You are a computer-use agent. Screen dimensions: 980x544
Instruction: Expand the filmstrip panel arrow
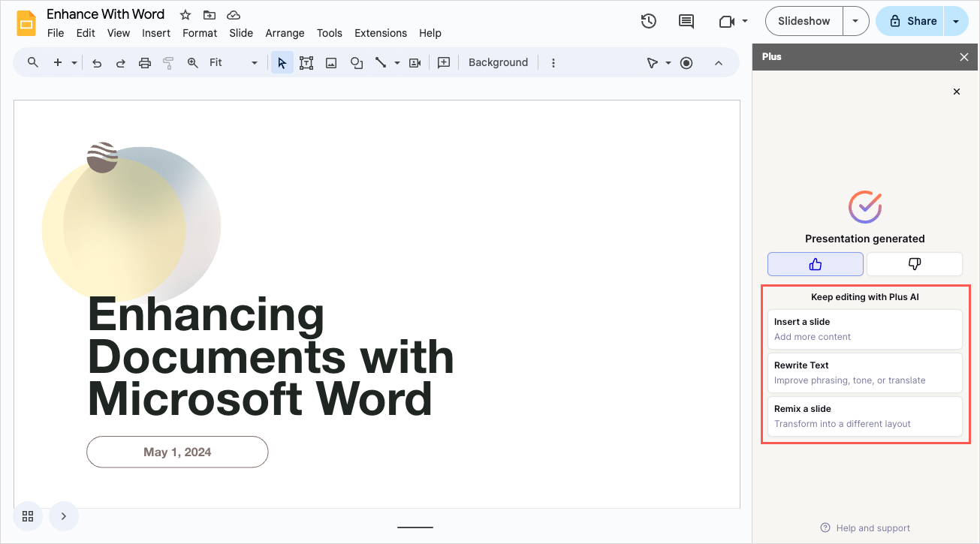click(64, 515)
